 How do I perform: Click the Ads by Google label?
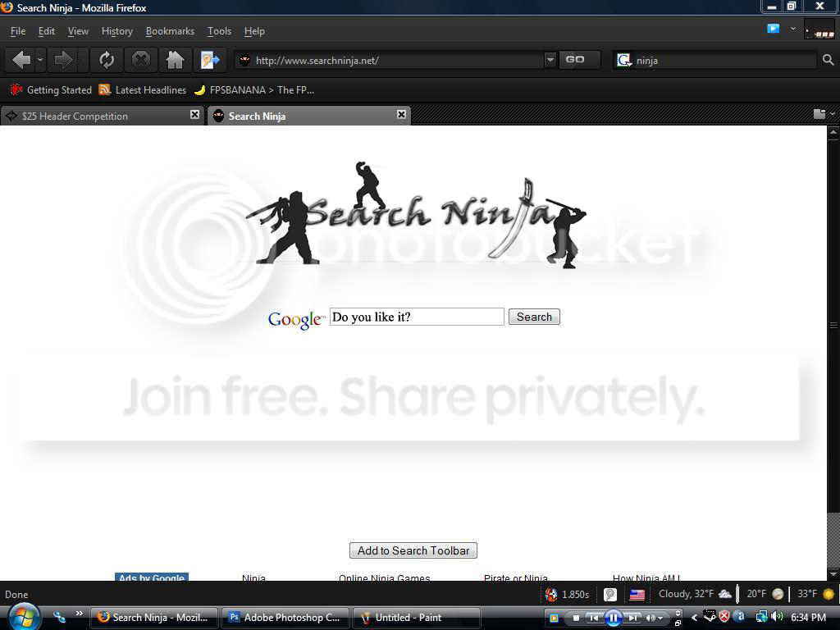(152, 577)
